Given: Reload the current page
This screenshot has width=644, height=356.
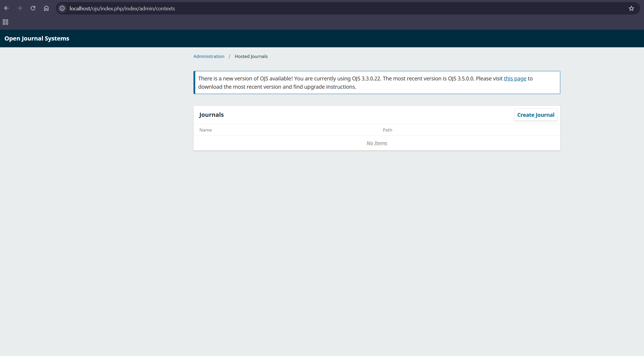Looking at the screenshot, I should pos(33,8).
